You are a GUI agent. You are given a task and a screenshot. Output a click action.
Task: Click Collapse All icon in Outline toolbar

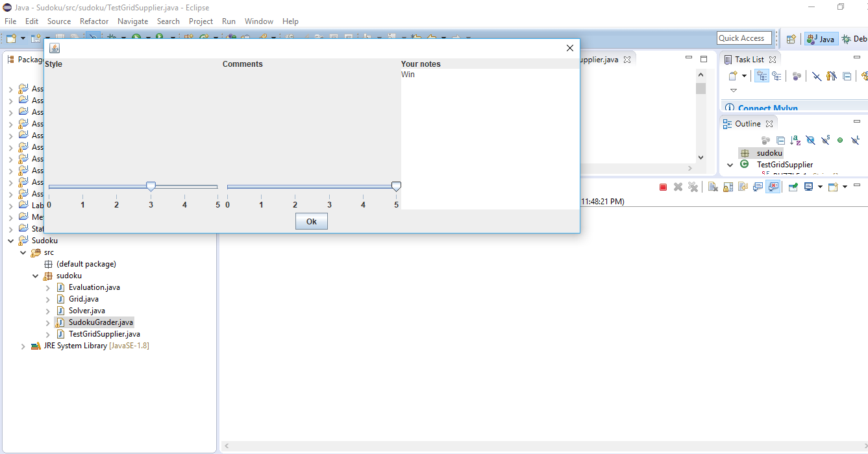(780, 140)
